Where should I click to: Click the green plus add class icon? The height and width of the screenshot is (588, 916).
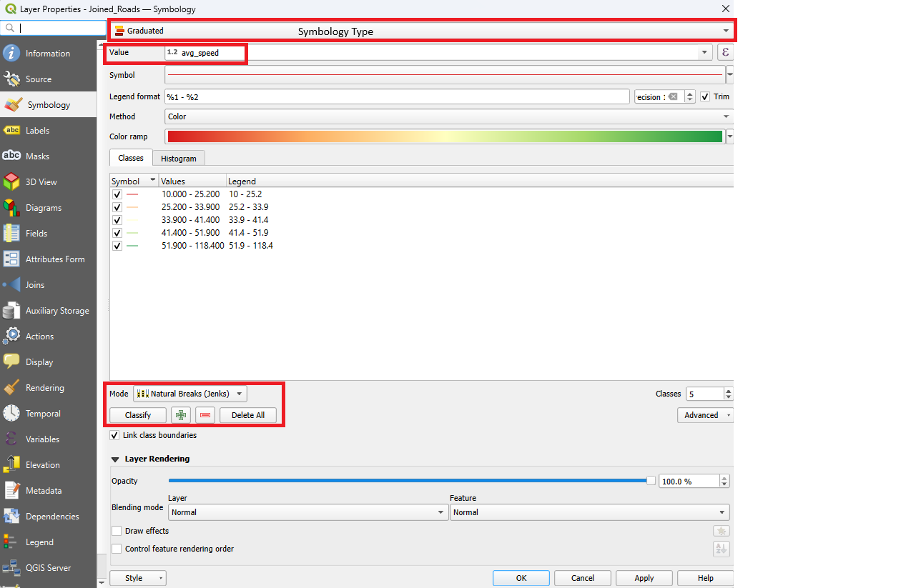coord(181,415)
